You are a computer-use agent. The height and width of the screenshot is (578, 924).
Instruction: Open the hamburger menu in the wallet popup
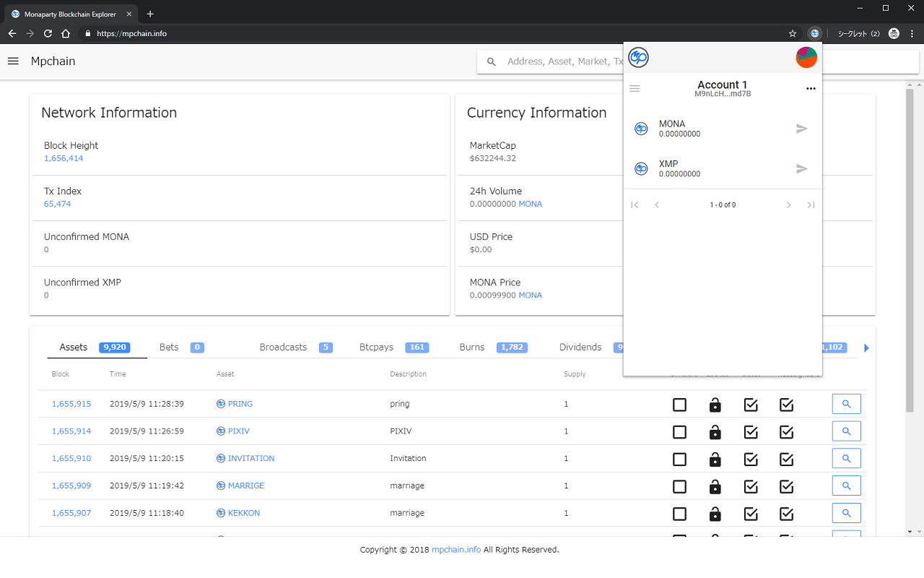[635, 88]
